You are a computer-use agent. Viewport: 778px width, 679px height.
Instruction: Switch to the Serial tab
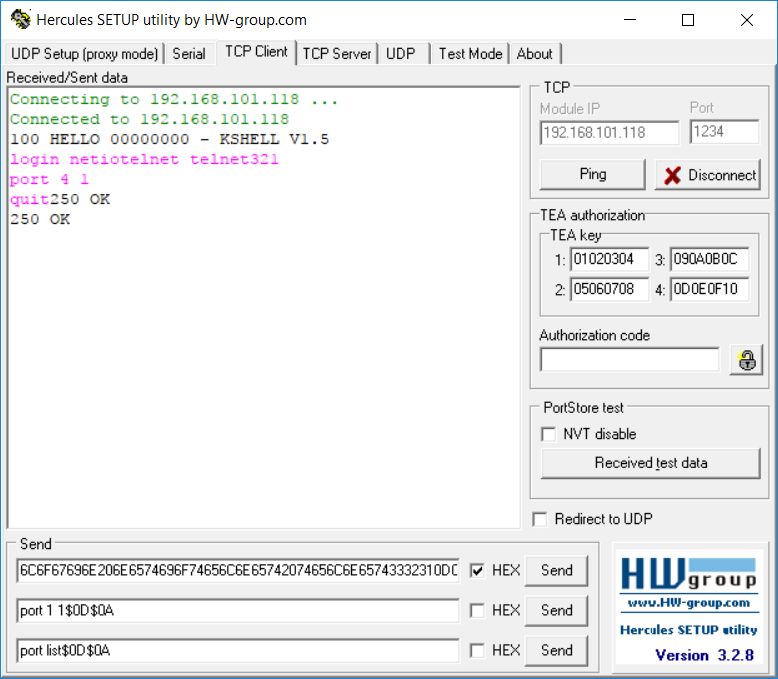(189, 54)
